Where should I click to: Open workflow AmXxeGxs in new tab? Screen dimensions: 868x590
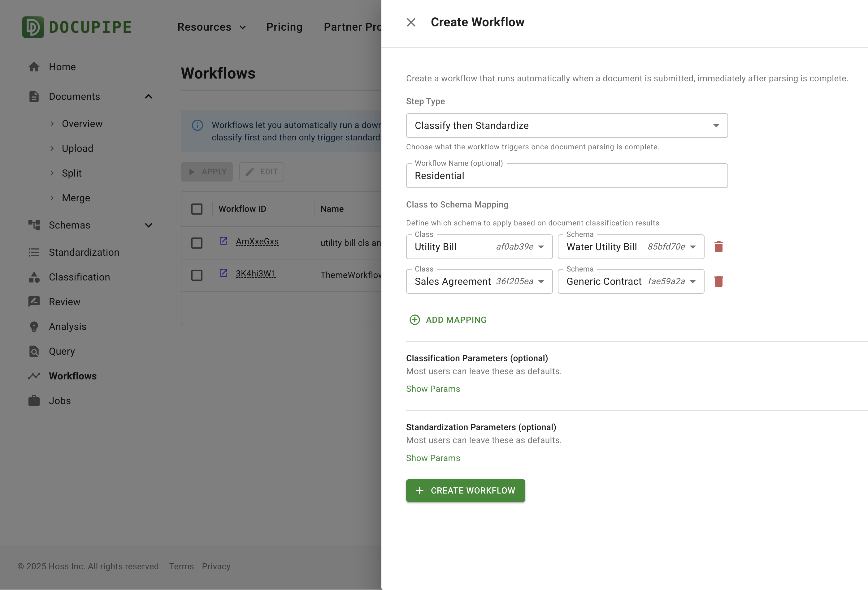224,242
